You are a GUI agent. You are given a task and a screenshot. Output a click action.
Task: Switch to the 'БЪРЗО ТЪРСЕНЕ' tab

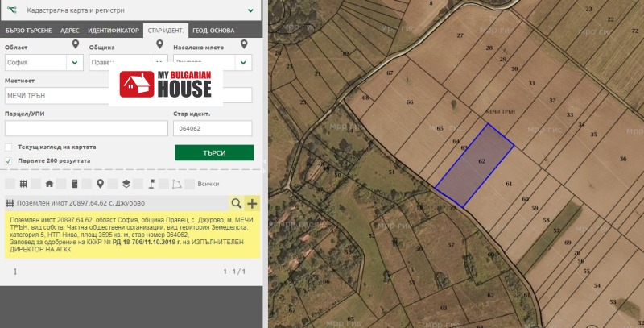tap(29, 31)
